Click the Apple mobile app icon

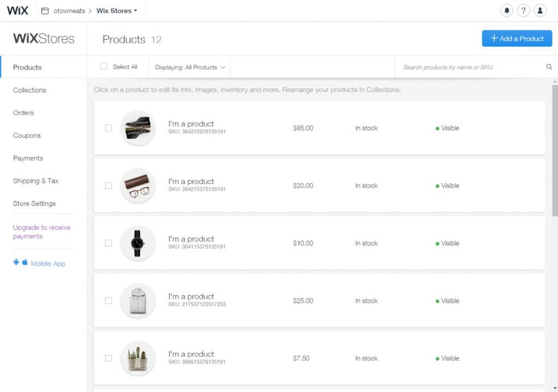(25, 263)
